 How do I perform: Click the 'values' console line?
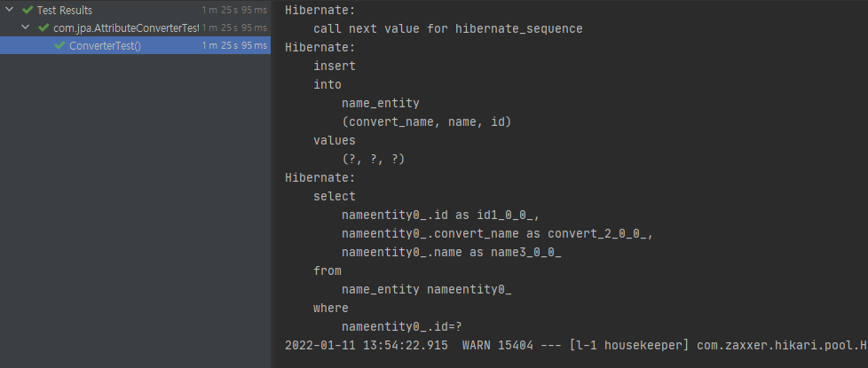(x=335, y=141)
